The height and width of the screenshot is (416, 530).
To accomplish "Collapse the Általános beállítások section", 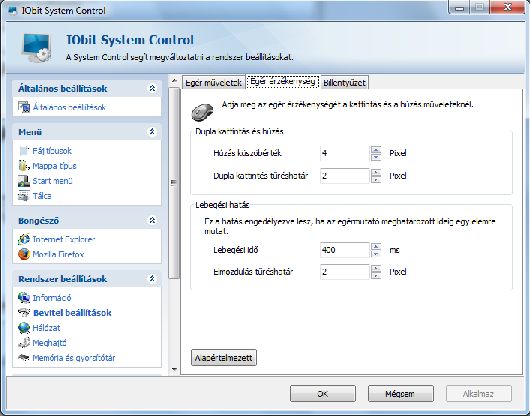I will [x=152, y=88].
